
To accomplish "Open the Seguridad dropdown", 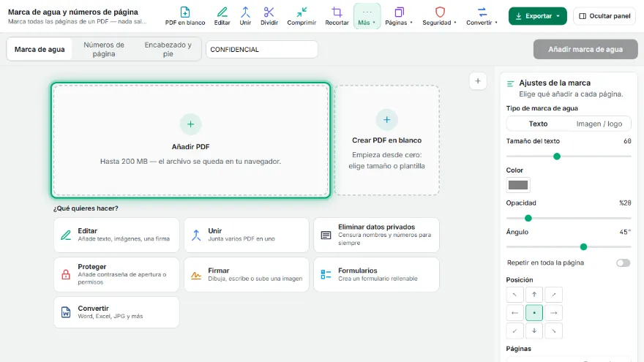I will (x=440, y=16).
